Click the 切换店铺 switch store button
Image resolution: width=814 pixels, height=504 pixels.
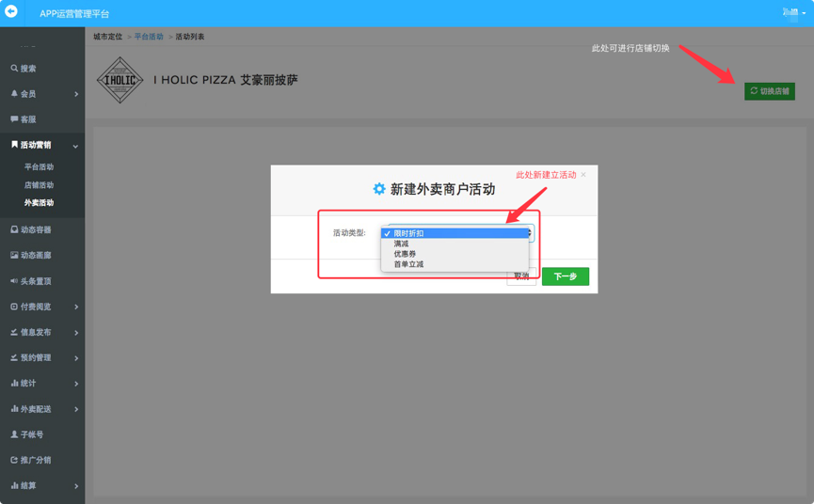pos(769,91)
